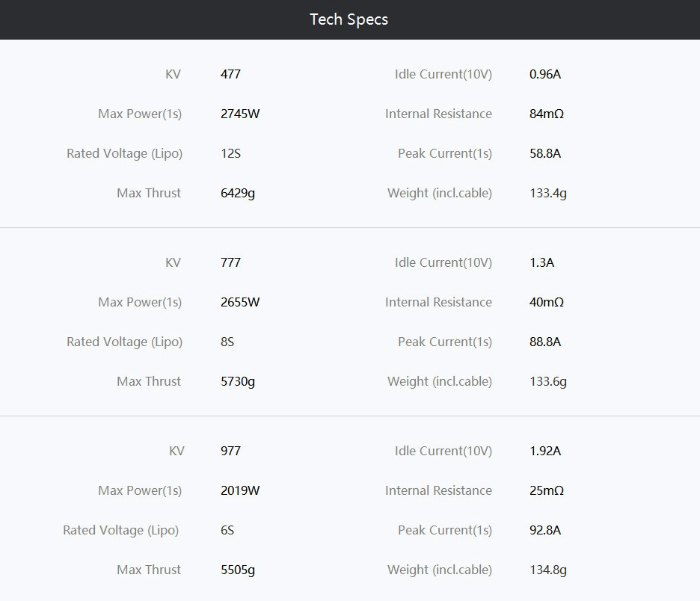The height and width of the screenshot is (601, 700).
Task: Click the 84mΩ internal resistance value
Action: tap(546, 114)
